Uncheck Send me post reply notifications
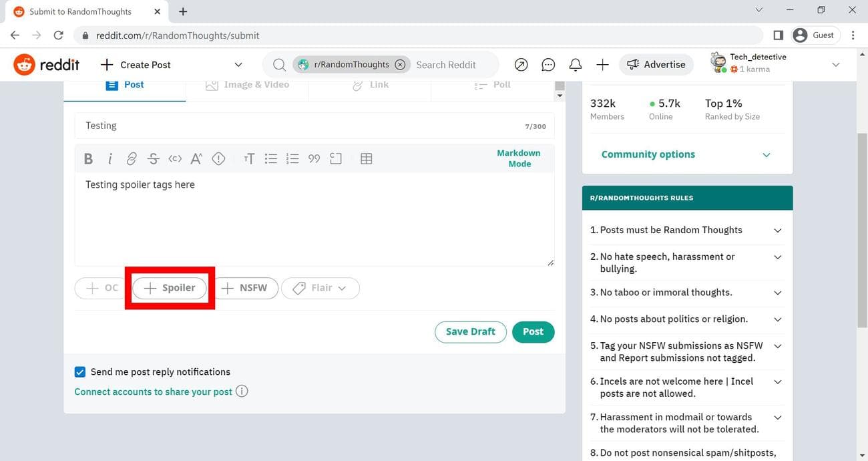The image size is (868, 461). (80, 372)
